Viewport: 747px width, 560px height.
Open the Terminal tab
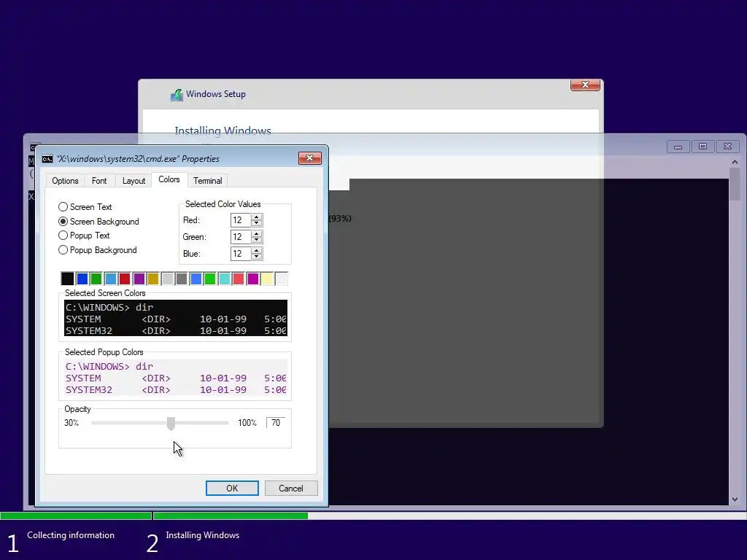(207, 181)
